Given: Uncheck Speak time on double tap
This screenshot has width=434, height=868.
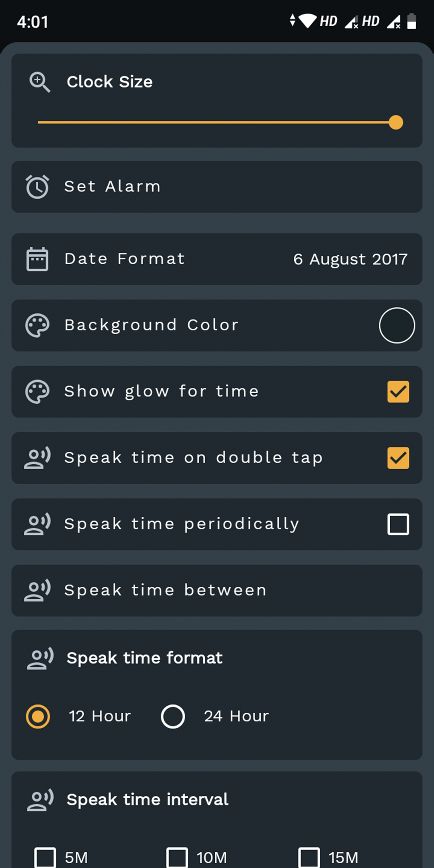Looking at the screenshot, I should coord(398,458).
